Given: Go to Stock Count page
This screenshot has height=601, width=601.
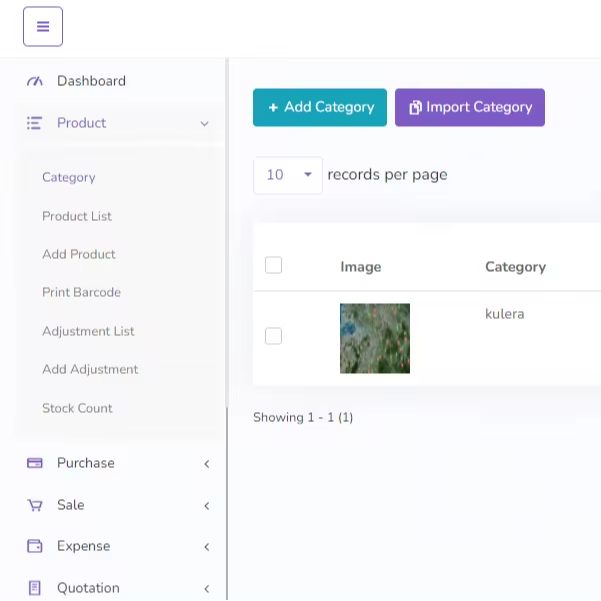Looking at the screenshot, I should pyautogui.click(x=77, y=408).
